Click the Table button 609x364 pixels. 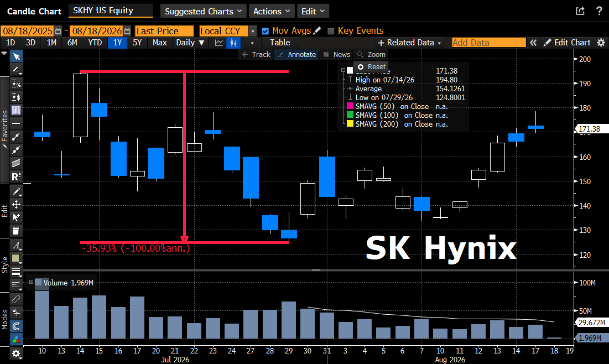click(x=280, y=43)
